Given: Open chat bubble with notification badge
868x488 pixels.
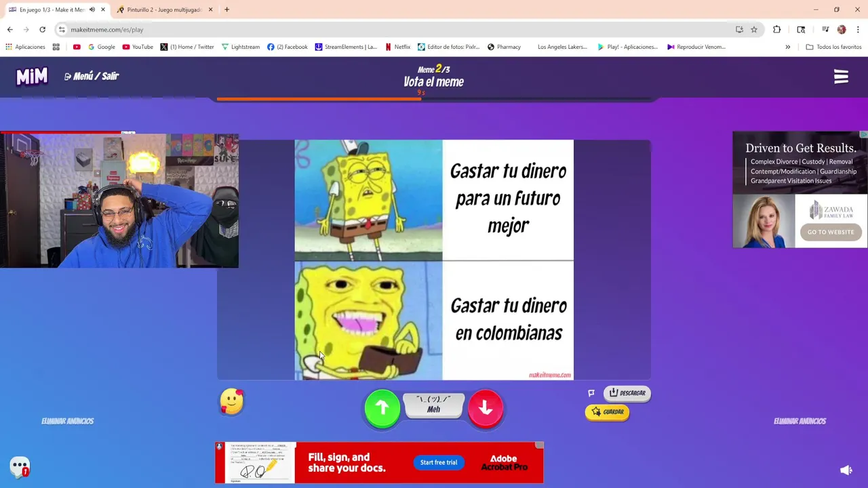Looking at the screenshot, I should coord(20,466).
